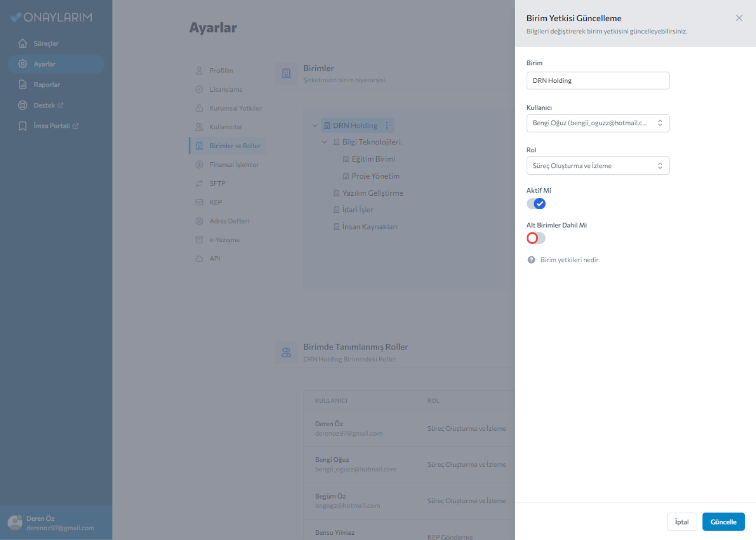Open Kullanıcılar settings menu item
The image size is (756, 540).
(226, 127)
